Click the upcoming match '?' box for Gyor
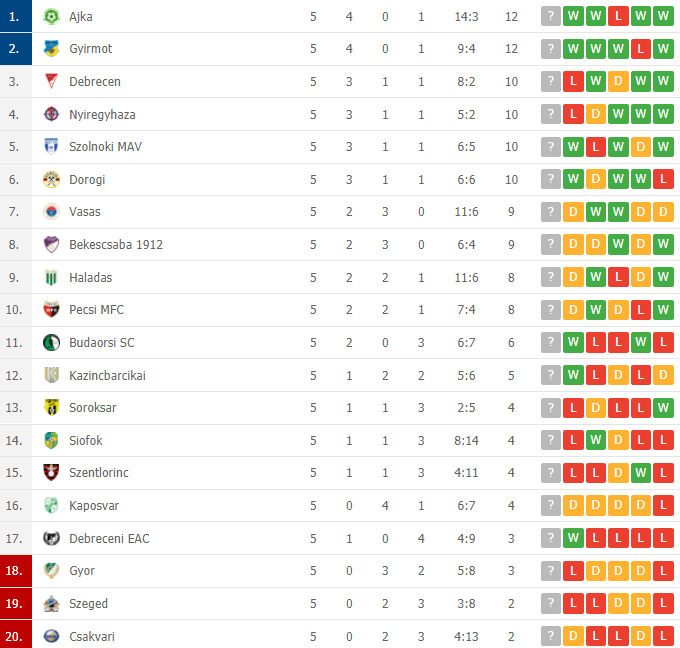The image size is (680, 648). click(551, 571)
